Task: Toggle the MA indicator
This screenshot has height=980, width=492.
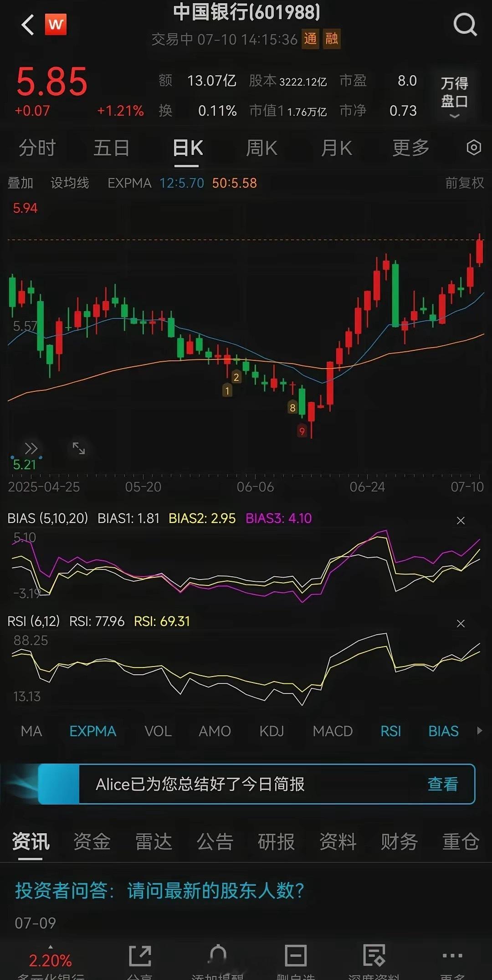Action: click(31, 731)
